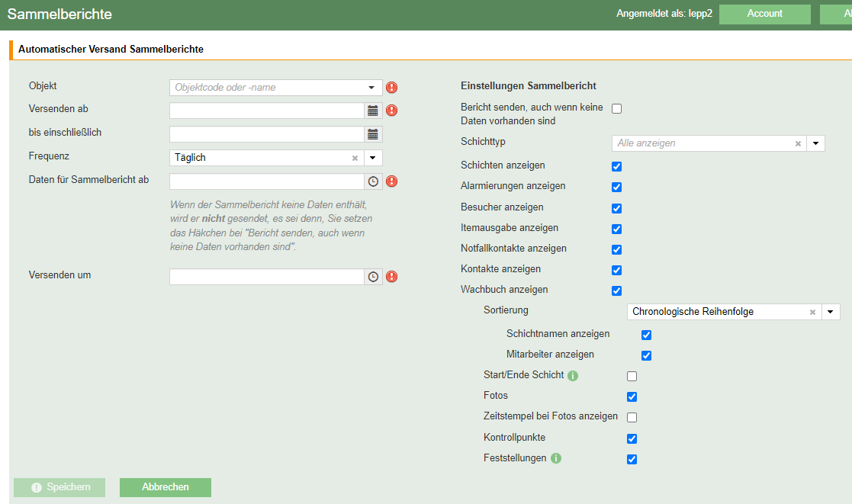Click error icon next to Versenden ab

392,111
